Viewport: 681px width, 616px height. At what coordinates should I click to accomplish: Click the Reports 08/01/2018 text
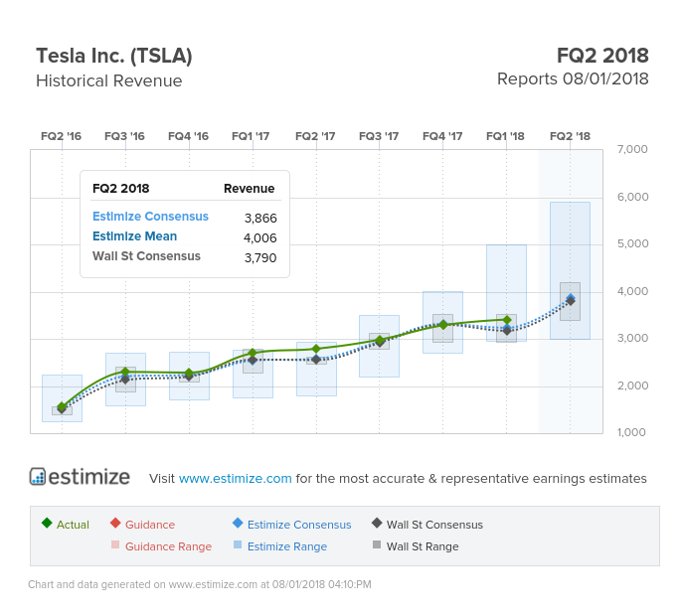pyautogui.click(x=573, y=79)
